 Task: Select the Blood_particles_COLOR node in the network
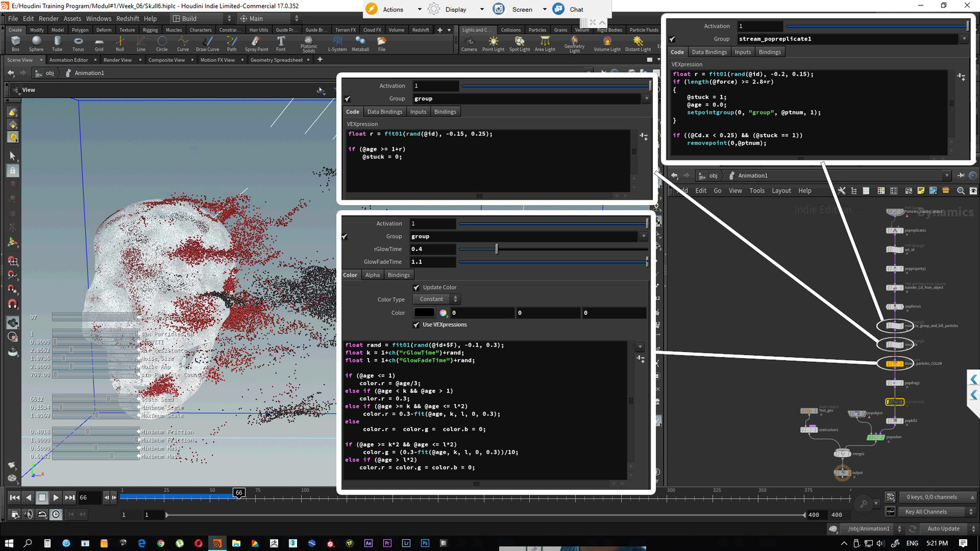pos(894,363)
